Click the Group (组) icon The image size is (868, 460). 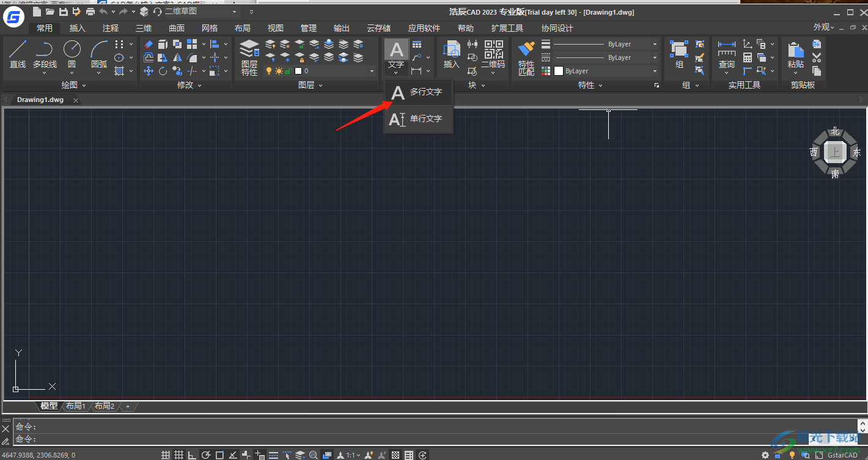[x=679, y=54]
